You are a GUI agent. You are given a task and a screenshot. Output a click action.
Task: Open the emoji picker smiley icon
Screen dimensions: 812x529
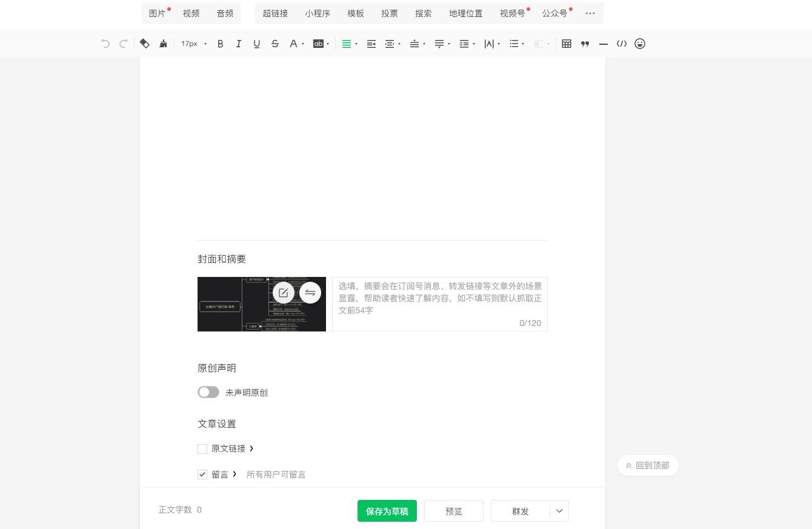640,44
